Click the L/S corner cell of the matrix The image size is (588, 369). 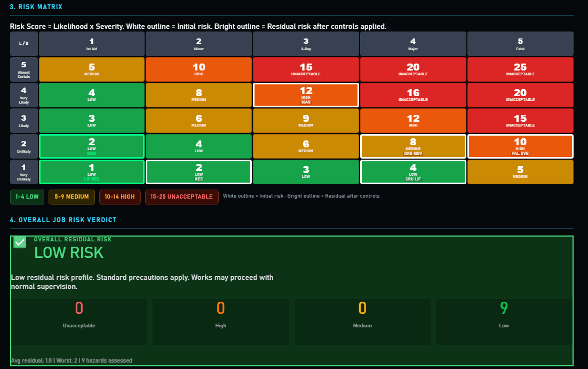(x=23, y=44)
